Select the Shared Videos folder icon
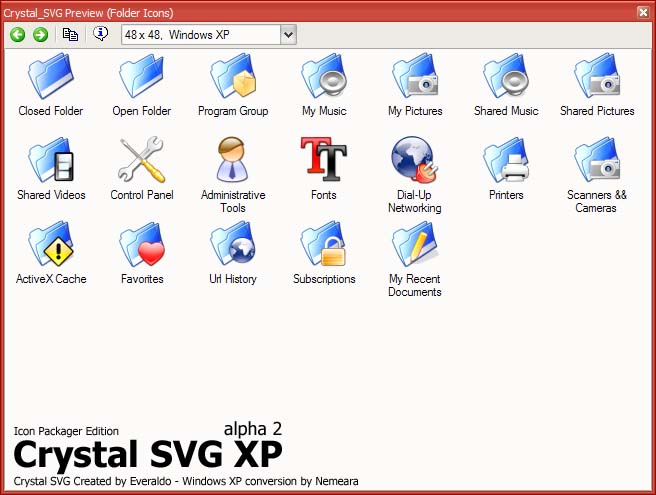Screen dimensions: 656x495 click(x=51, y=159)
